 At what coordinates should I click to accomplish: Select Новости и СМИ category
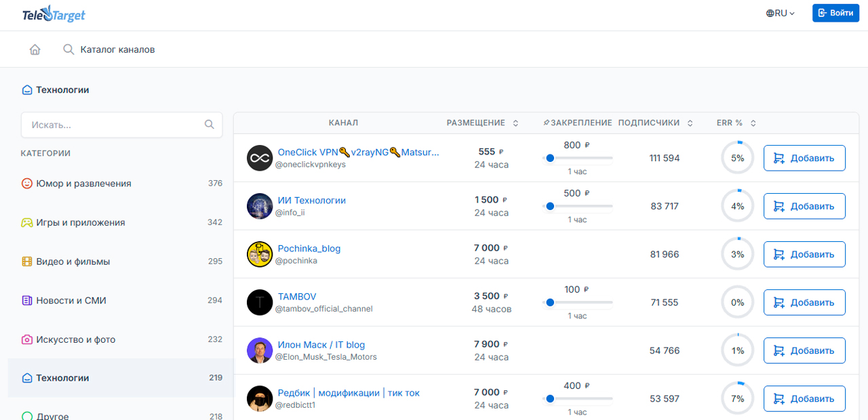click(122, 300)
